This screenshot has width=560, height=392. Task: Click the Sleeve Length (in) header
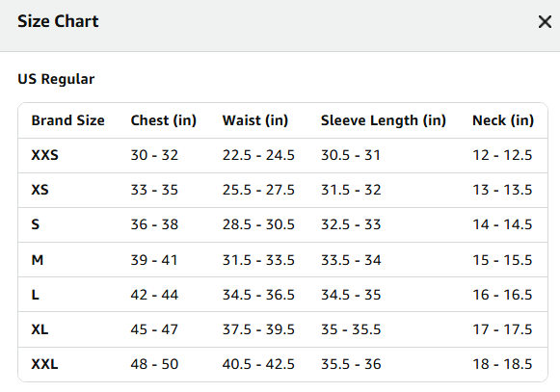384,120
